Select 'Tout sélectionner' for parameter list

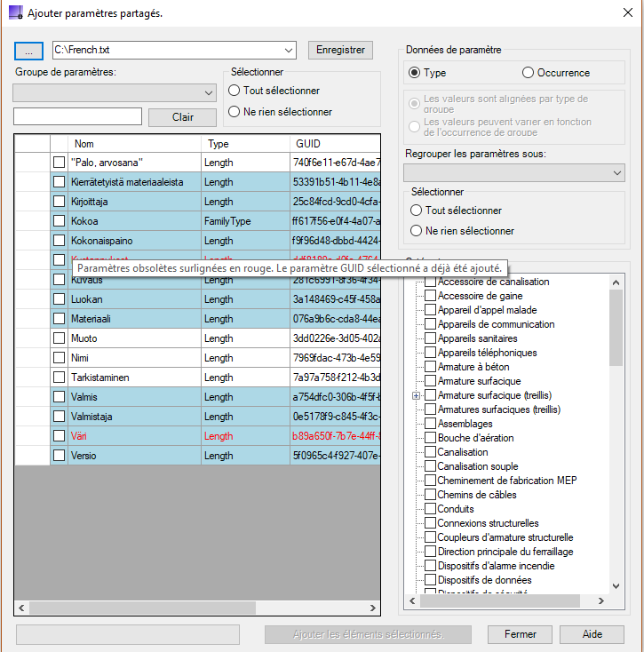coord(235,91)
